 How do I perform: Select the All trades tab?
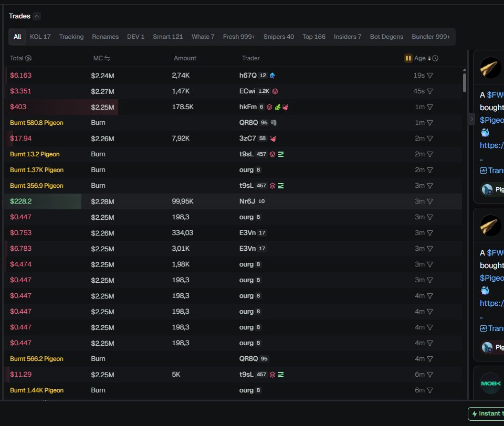17,37
